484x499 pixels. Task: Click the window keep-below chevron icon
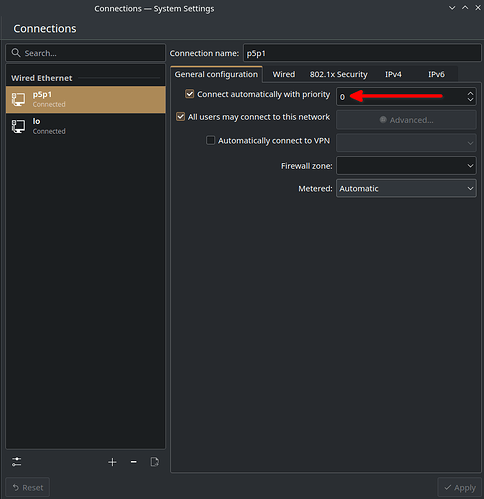click(x=452, y=8)
